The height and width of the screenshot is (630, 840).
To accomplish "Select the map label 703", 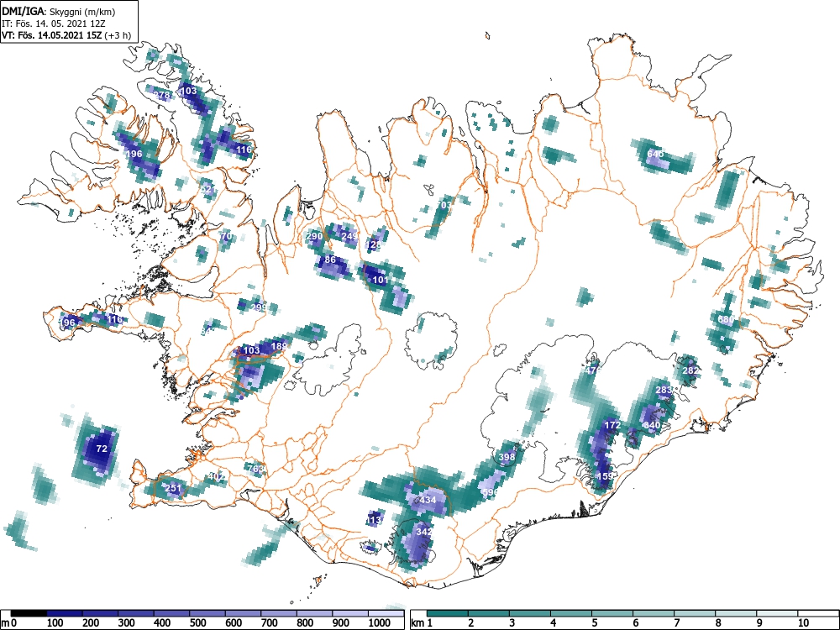I will point(444,205).
